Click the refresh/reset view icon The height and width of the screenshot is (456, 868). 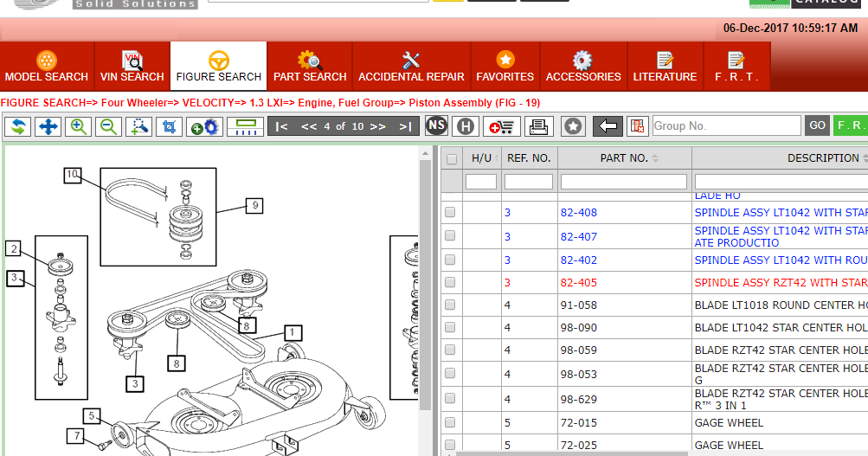coord(18,126)
